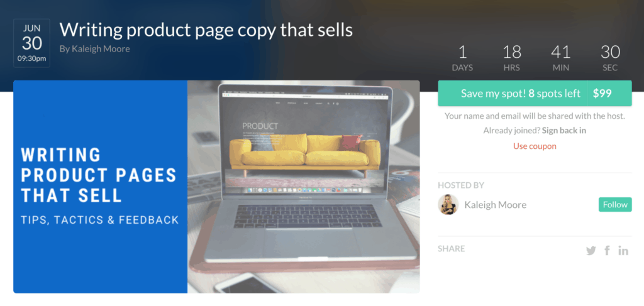Screen dimensions: 644x306
Task: Share the event on Facebook
Action: pos(607,251)
